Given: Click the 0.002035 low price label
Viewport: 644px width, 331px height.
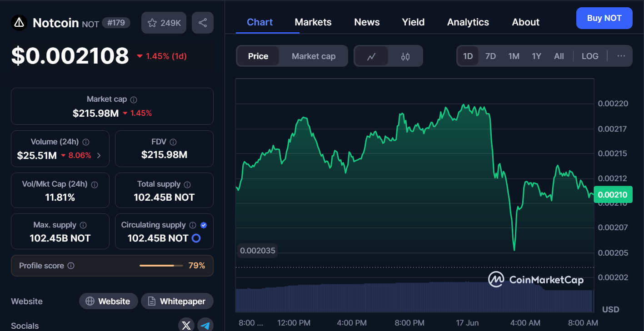Looking at the screenshot, I should [x=258, y=250].
